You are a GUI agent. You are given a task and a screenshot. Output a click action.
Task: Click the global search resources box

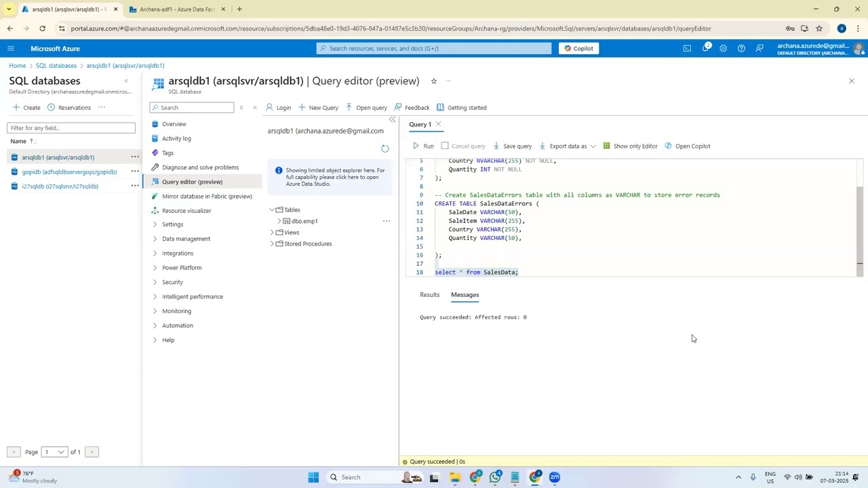(434, 48)
